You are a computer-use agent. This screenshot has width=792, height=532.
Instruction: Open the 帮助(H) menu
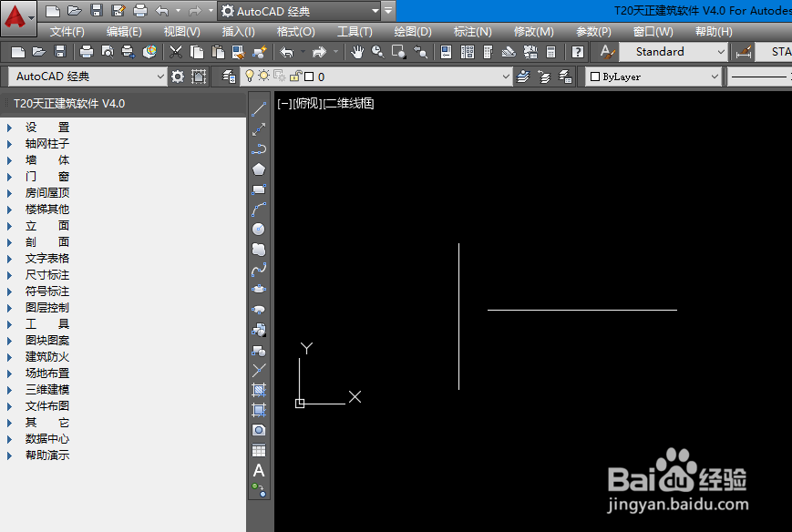(x=714, y=32)
